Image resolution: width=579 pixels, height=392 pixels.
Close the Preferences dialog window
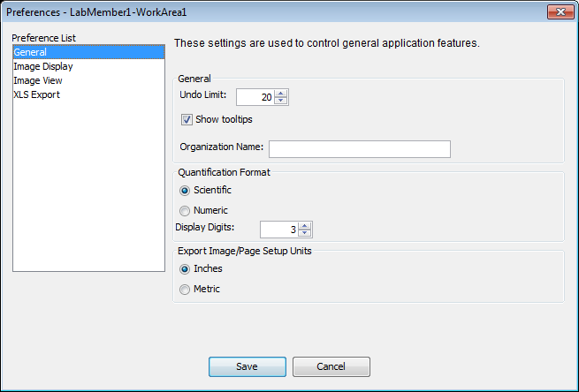(560, 12)
